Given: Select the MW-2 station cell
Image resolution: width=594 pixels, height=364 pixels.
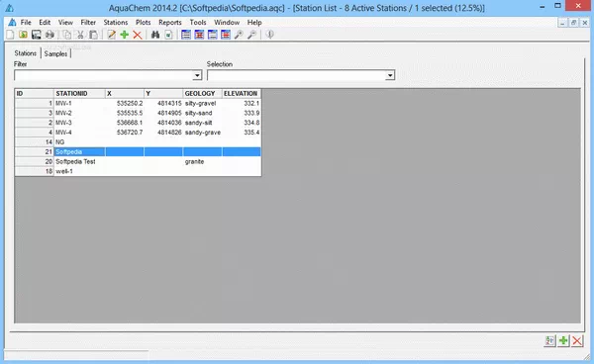Looking at the screenshot, I should (x=79, y=113).
